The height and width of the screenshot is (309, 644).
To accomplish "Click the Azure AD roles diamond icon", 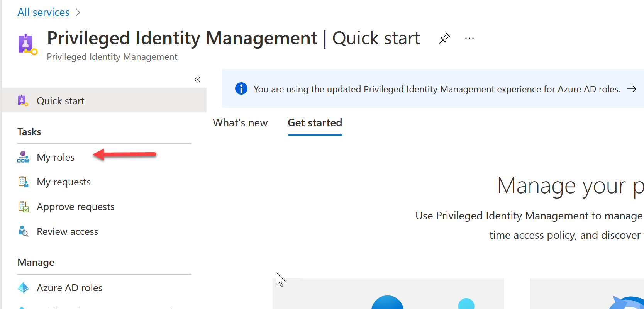I will point(23,288).
